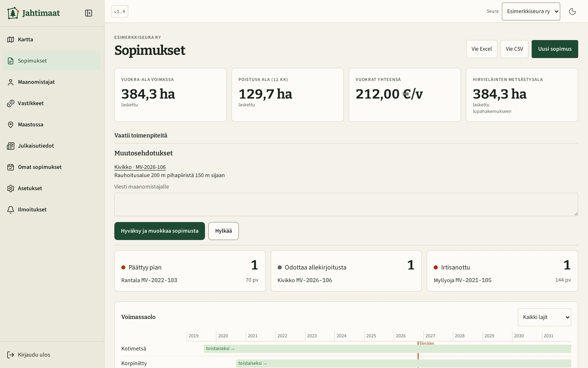This screenshot has height=368, width=588.
Task: Open the Esimerkkiseura ry club dropdown
Action: coord(531,11)
